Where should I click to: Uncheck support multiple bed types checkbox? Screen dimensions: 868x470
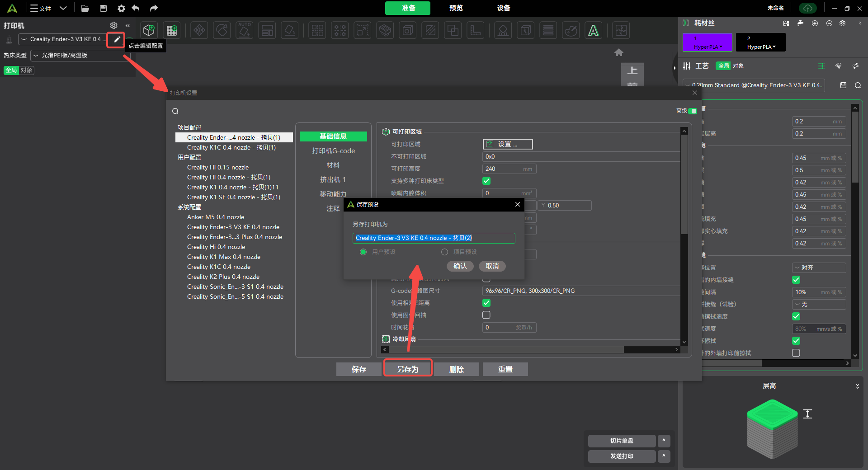(x=486, y=181)
